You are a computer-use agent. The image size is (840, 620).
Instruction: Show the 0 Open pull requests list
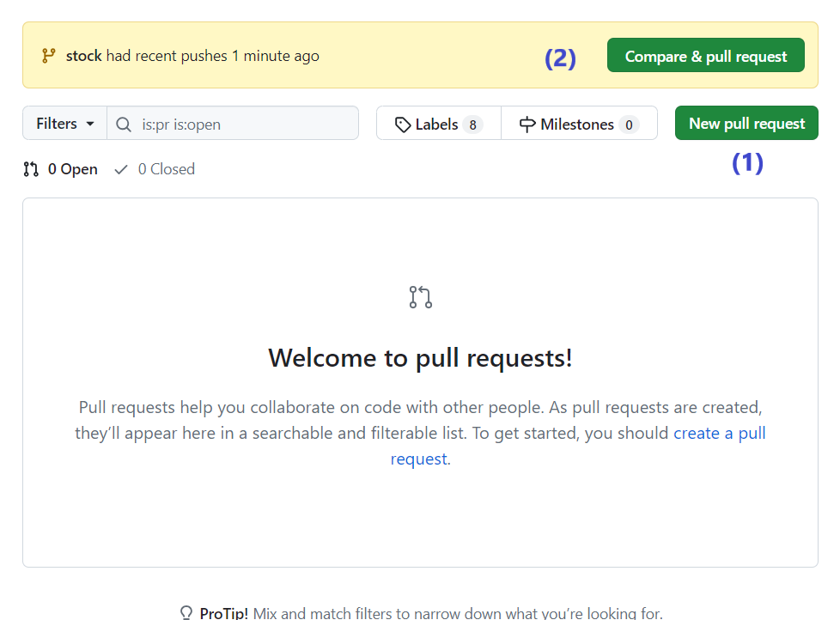(x=72, y=169)
